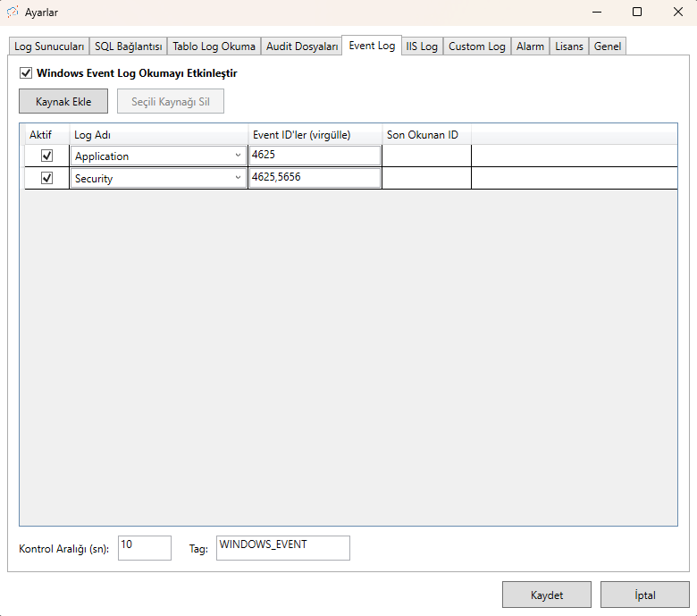The width and height of the screenshot is (697, 616).
Task: Save settings with the Kaydet button
Action: coord(547,595)
